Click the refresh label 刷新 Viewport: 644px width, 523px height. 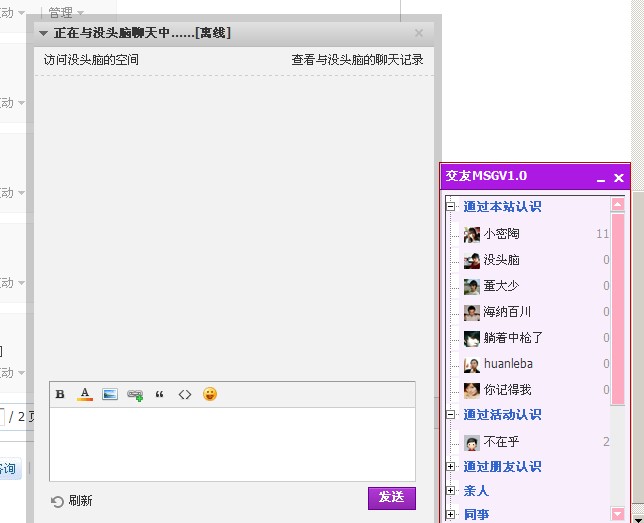(x=80, y=501)
